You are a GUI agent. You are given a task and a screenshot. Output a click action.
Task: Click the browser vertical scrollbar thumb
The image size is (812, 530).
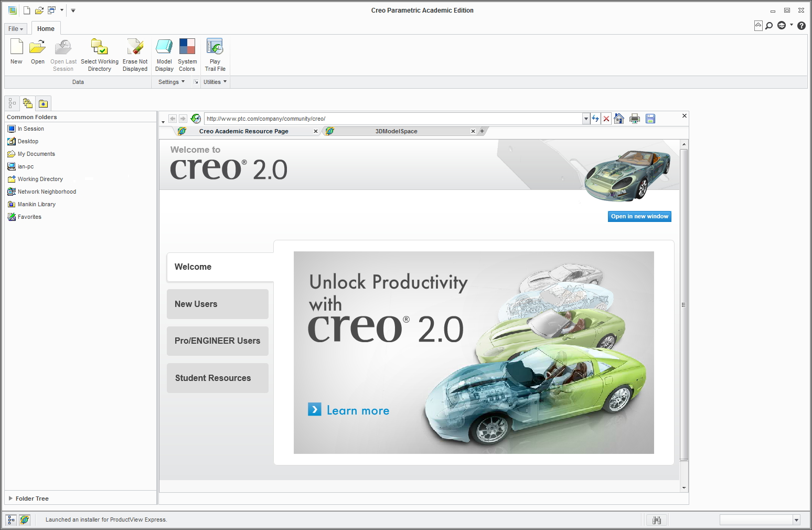[683, 304]
